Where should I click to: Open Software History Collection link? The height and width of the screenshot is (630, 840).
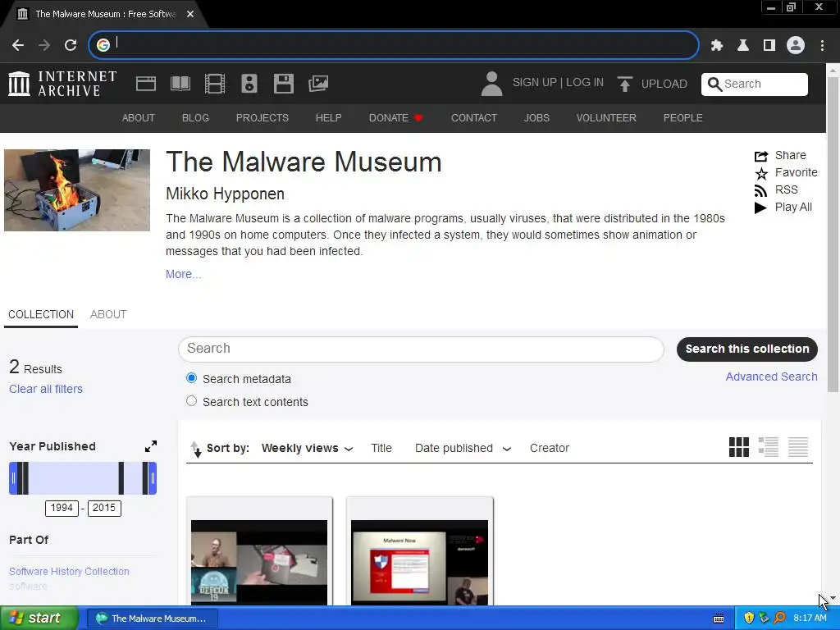point(69,572)
